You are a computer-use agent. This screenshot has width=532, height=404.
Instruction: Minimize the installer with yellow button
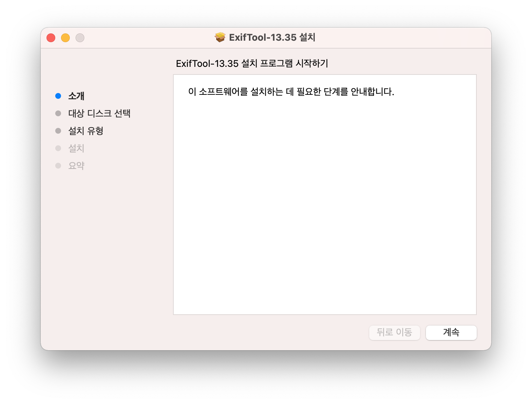[x=65, y=38]
